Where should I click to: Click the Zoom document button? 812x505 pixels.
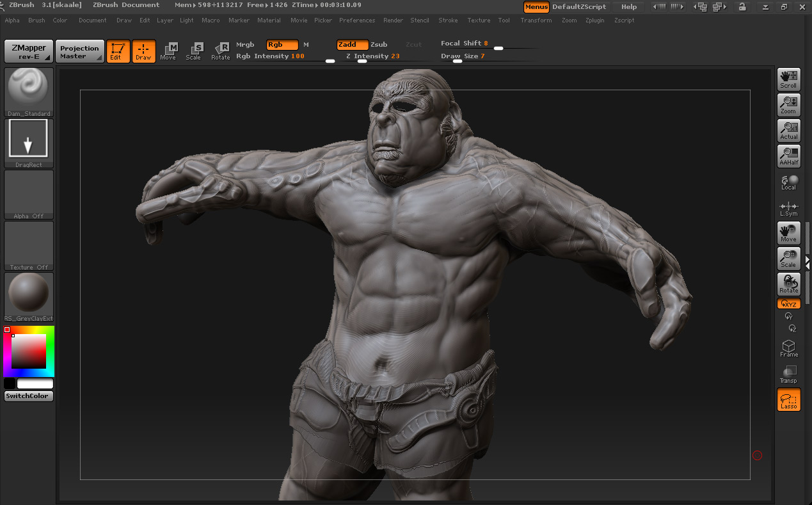(x=789, y=105)
